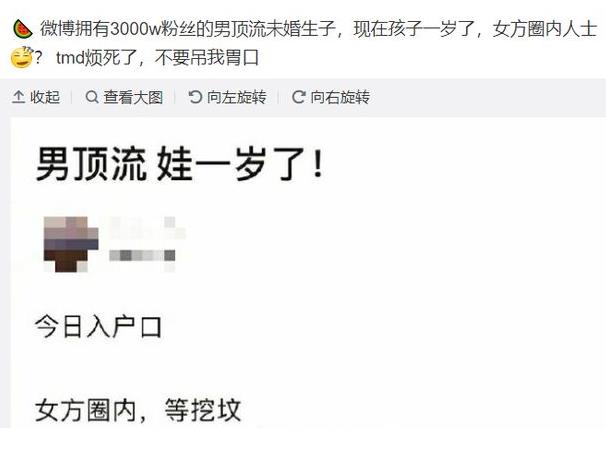The width and height of the screenshot is (606, 455).
Task: Click the text tmd烦死了，不要吊我胃口
Action: [x=158, y=58]
